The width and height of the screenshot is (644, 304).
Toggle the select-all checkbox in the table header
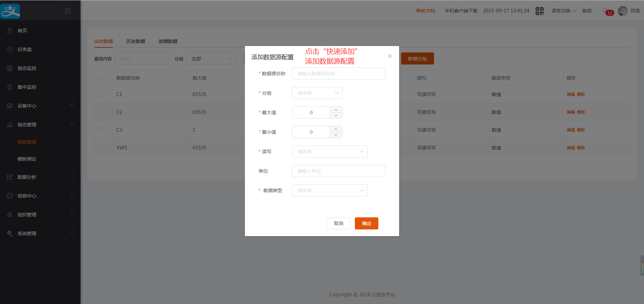[100, 78]
